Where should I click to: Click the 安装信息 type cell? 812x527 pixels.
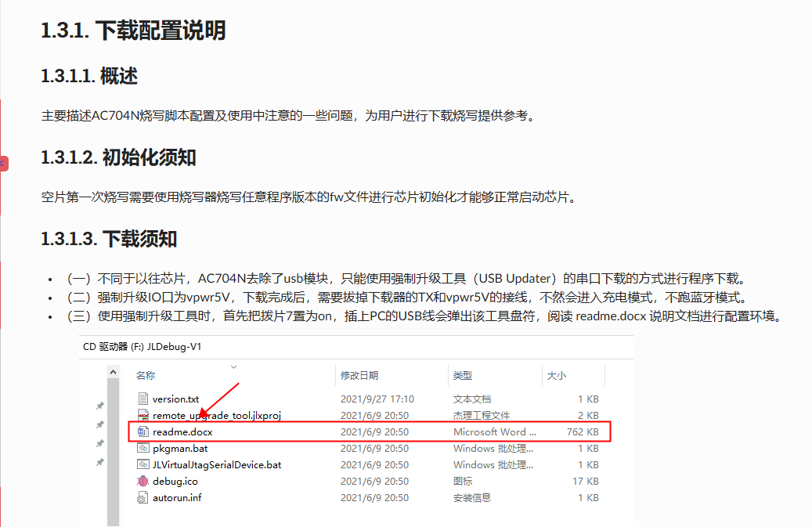pos(472,498)
